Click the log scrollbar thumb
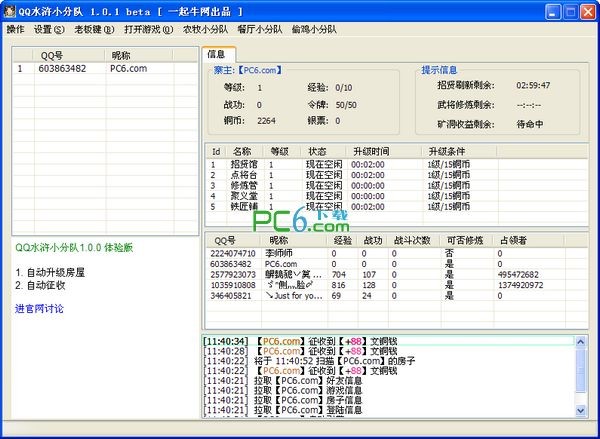 point(580,369)
